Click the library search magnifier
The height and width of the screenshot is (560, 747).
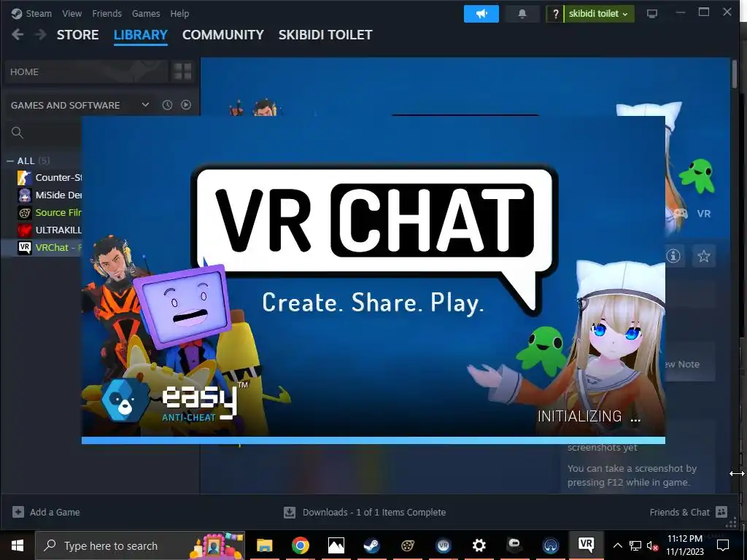(18, 133)
